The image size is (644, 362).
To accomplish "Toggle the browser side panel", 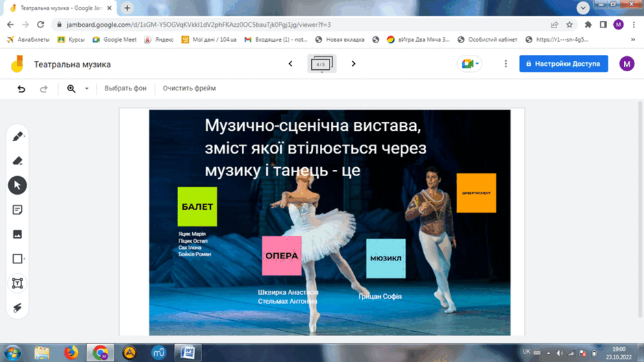I will click(603, 25).
